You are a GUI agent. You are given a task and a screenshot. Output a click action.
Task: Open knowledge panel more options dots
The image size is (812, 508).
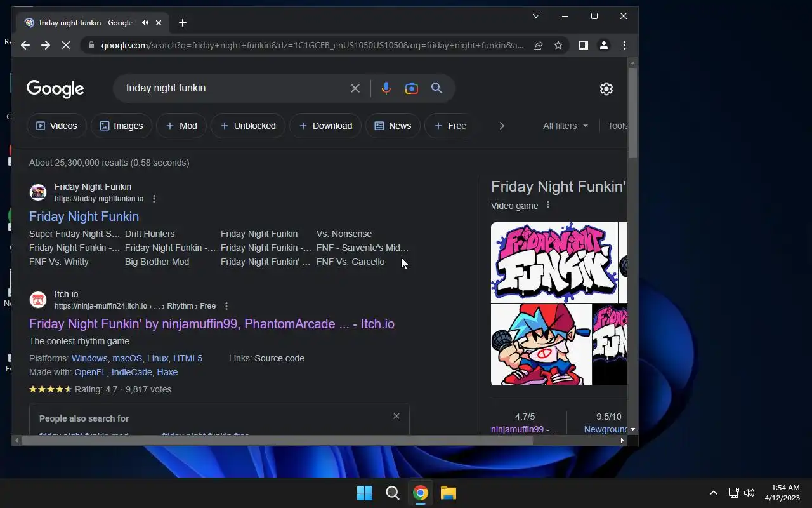pos(548,205)
